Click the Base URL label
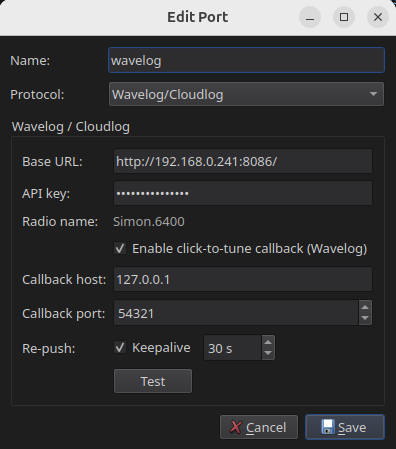 tap(52, 162)
